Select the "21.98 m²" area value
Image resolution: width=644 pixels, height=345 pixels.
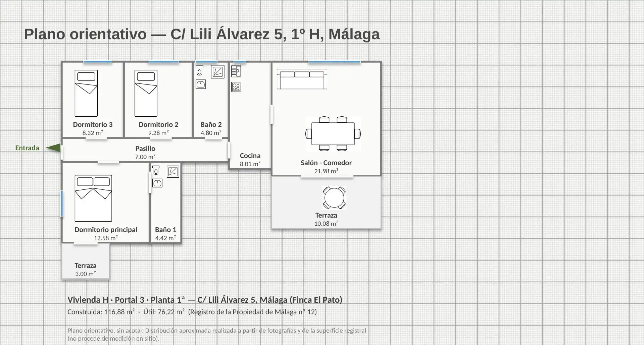click(326, 171)
